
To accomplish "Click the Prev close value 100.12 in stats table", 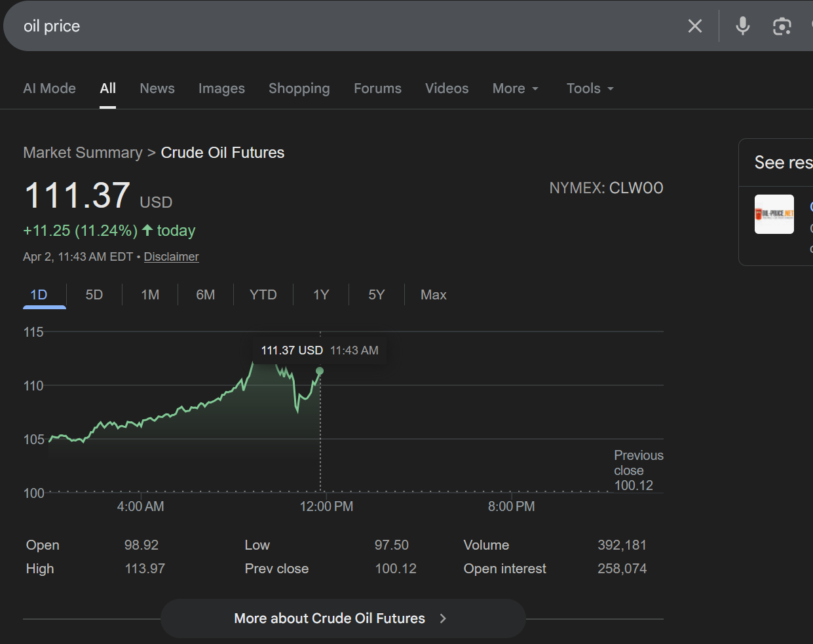I will (396, 569).
